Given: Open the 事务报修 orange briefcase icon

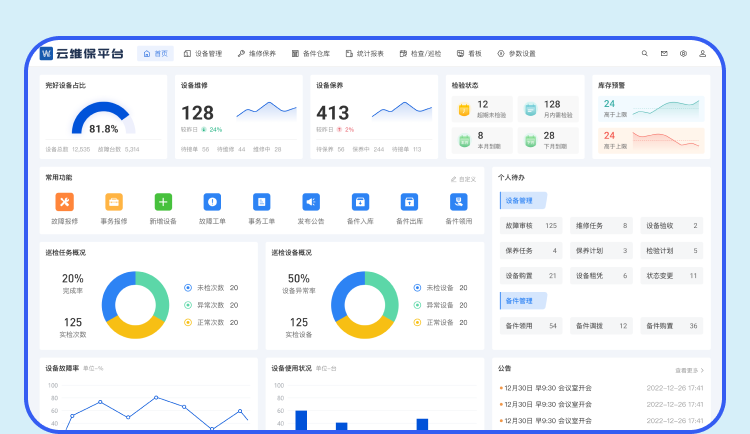Looking at the screenshot, I should point(114,202).
